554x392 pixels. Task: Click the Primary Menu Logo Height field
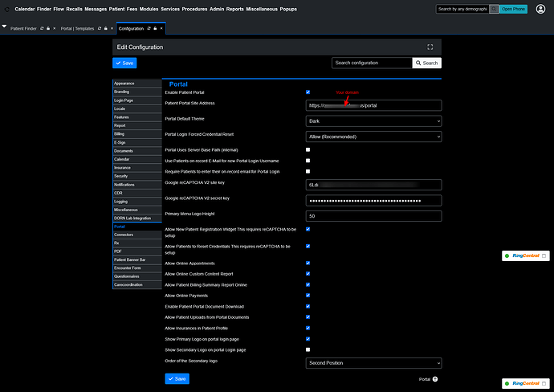coord(373,216)
